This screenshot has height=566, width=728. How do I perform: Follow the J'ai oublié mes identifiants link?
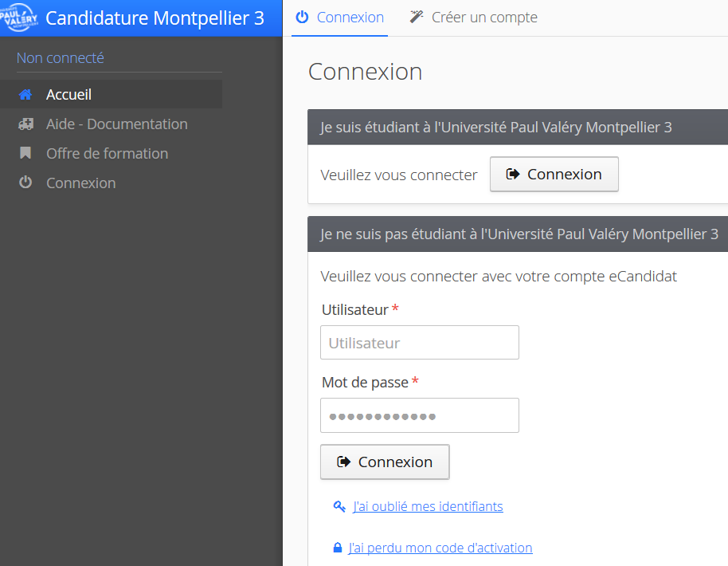pyautogui.click(x=428, y=506)
